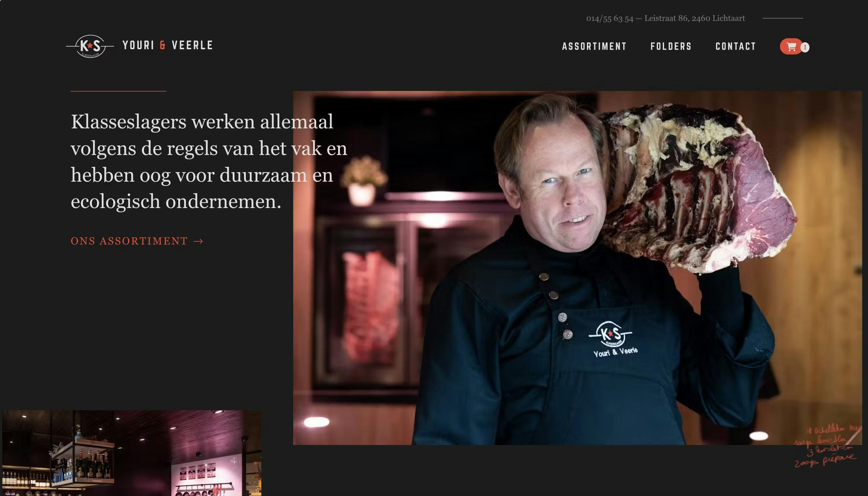Go to the Contact page

[x=736, y=46]
